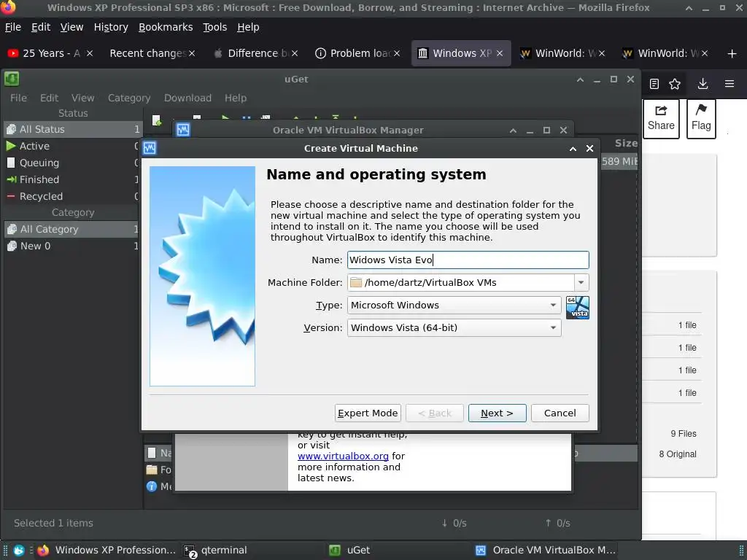This screenshot has height=560, width=747.
Task: Open Firefox History menu
Action: (111, 27)
